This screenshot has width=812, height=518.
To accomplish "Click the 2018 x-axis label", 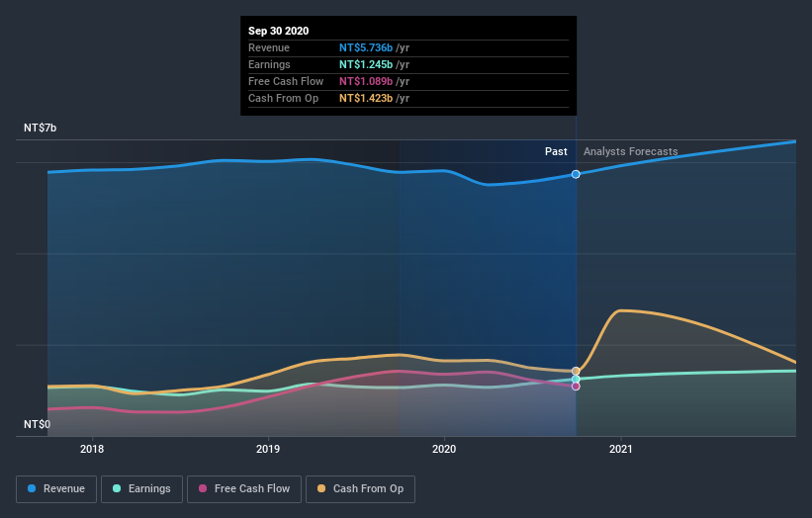I will point(92,449).
